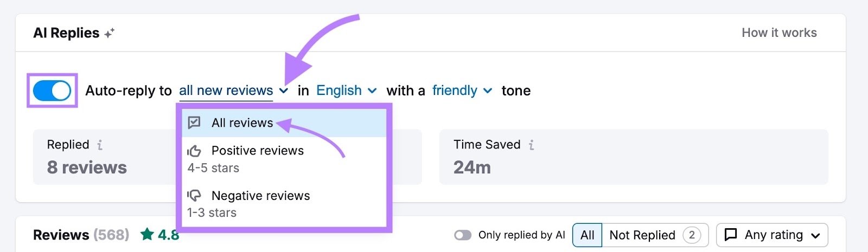The height and width of the screenshot is (252, 868).
Task: Expand the all new reviews dropdown
Action: tap(233, 91)
